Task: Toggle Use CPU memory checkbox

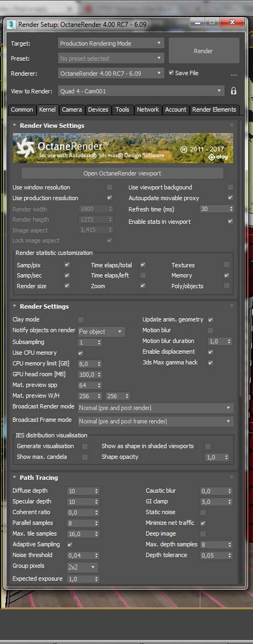Action: (x=81, y=353)
